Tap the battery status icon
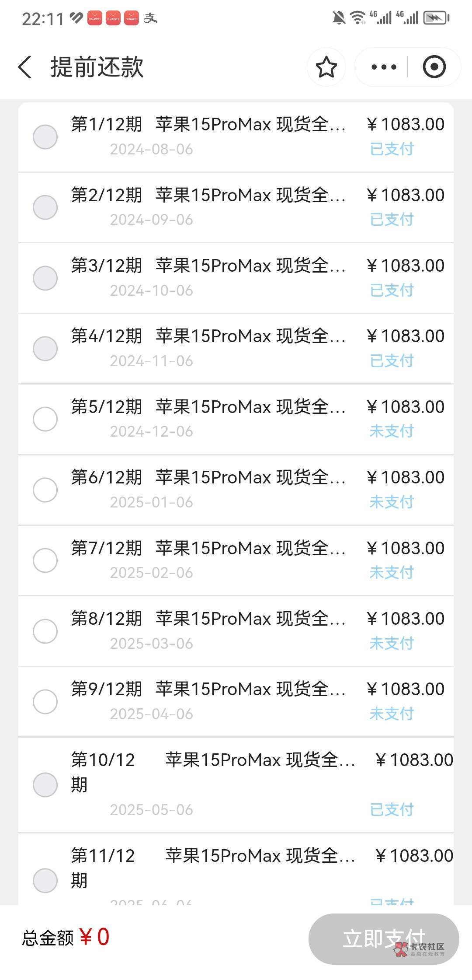 pyautogui.click(x=436, y=18)
